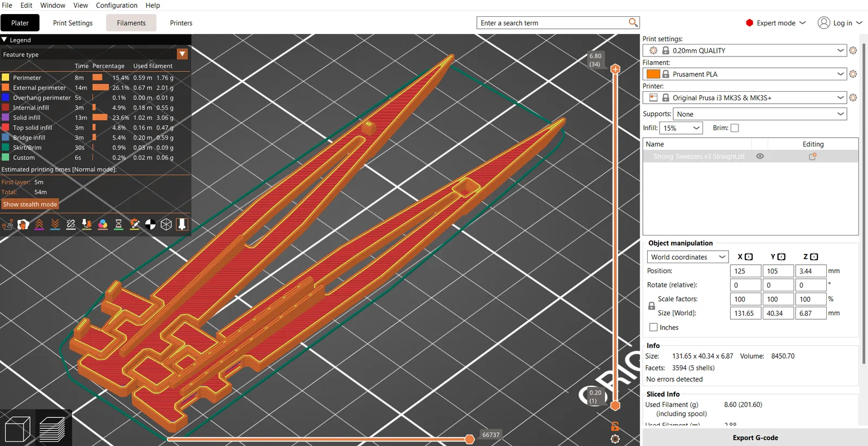868x446 pixels.
Task: Click the magnifier search icon
Action: click(x=633, y=22)
